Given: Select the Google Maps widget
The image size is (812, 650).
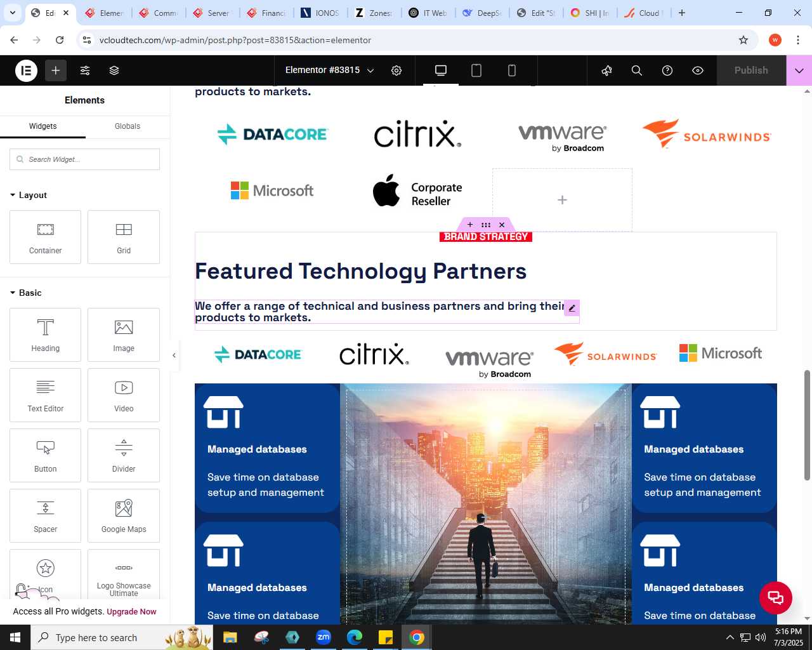Looking at the screenshot, I should 124,515.
